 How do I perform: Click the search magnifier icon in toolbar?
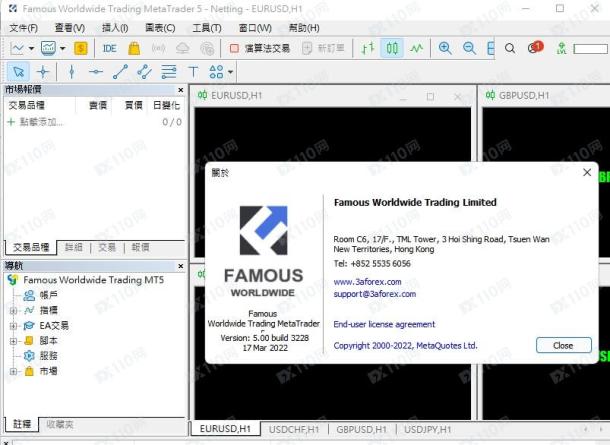click(510, 49)
